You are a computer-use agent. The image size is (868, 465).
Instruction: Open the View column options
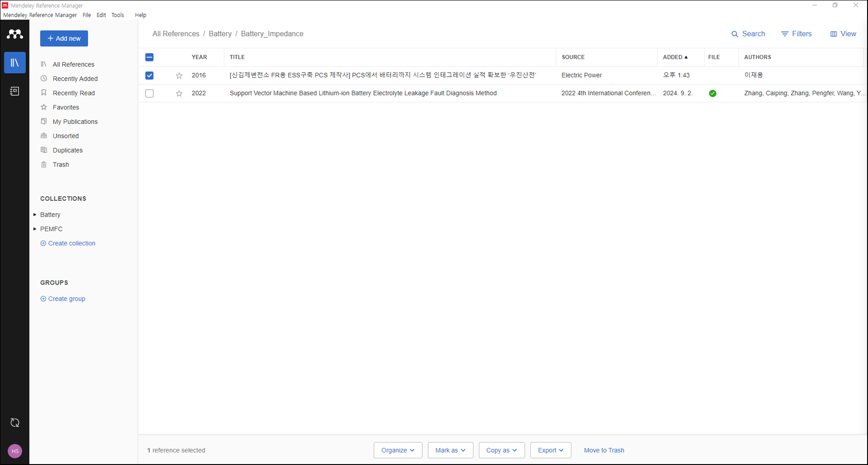click(843, 34)
